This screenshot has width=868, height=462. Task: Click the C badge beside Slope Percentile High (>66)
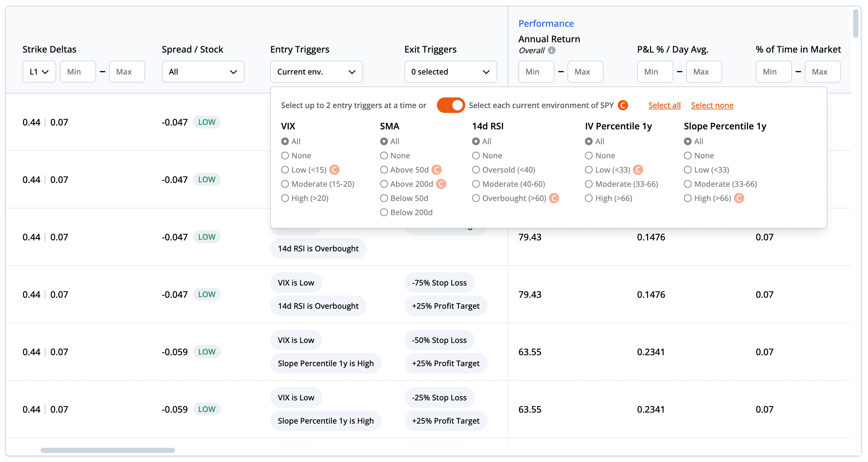coord(739,198)
